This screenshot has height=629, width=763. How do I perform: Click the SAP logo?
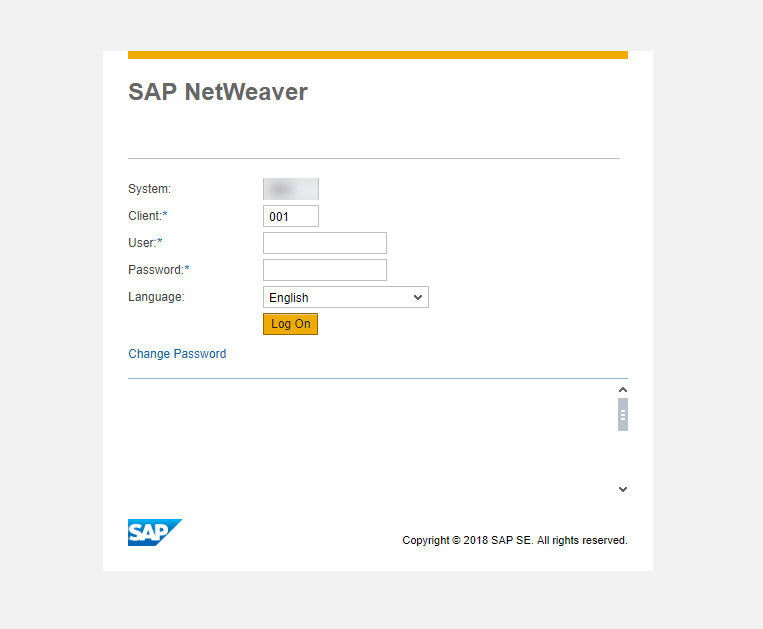click(155, 532)
